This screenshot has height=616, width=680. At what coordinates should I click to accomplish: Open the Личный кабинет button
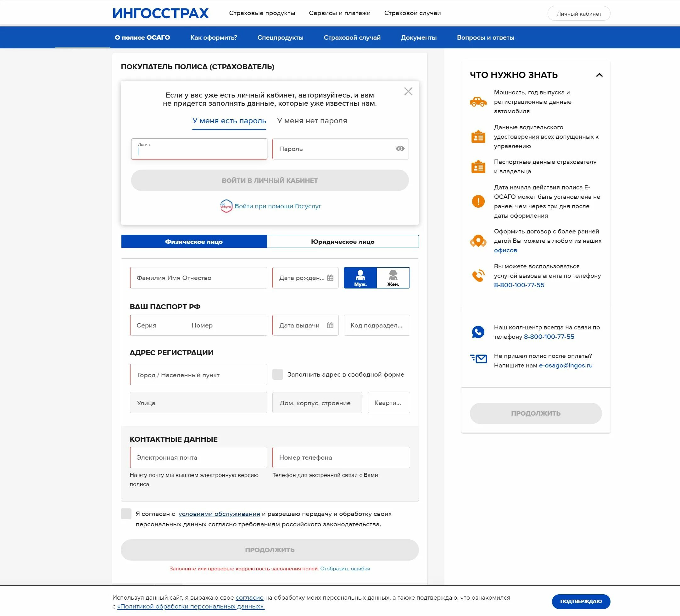click(578, 14)
